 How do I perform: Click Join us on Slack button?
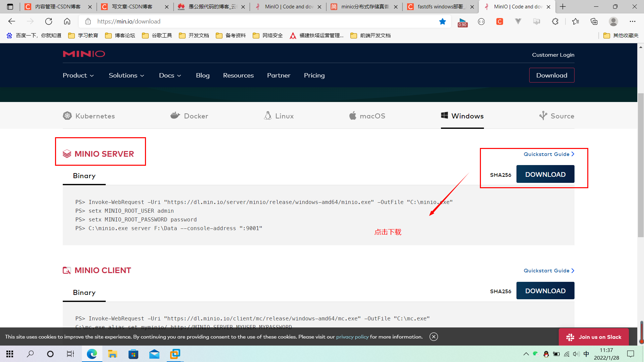point(594,337)
